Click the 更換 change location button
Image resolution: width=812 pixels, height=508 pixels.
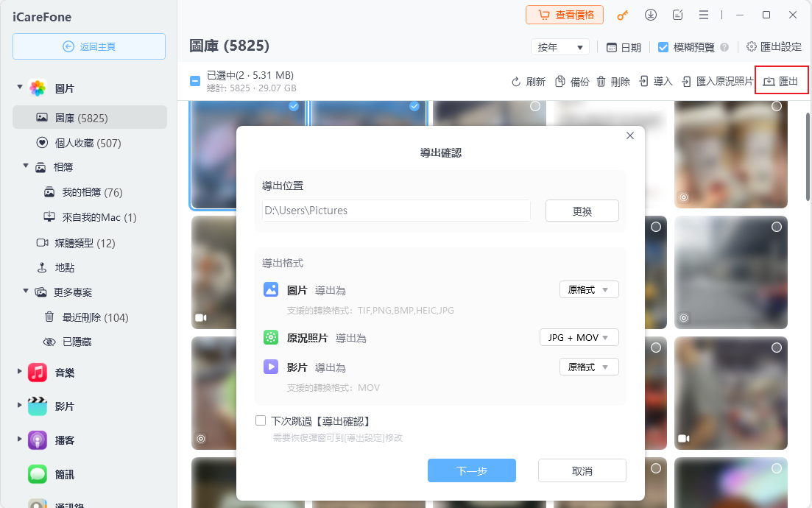[582, 211]
